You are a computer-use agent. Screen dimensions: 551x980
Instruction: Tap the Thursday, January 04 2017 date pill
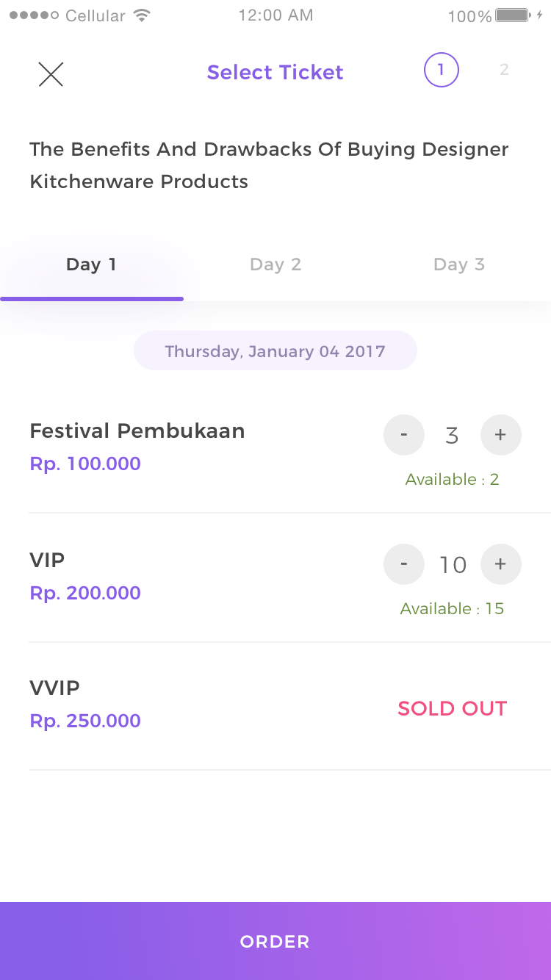click(275, 351)
